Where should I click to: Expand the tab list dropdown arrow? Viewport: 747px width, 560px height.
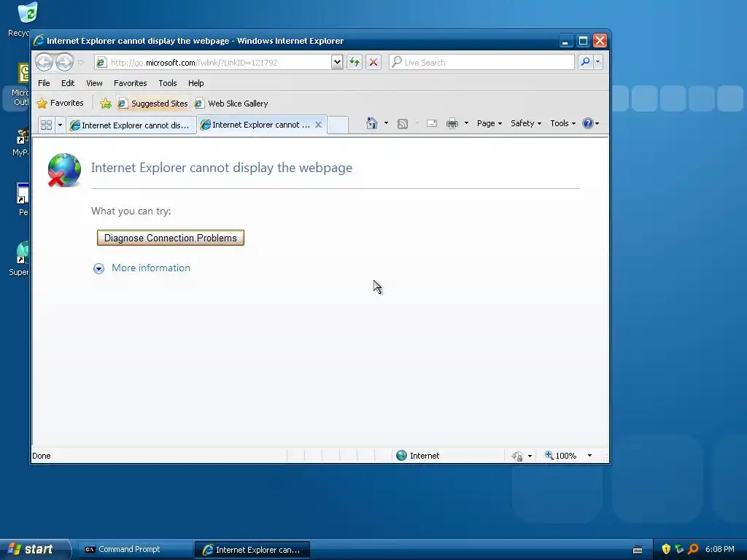coord(60,125)
